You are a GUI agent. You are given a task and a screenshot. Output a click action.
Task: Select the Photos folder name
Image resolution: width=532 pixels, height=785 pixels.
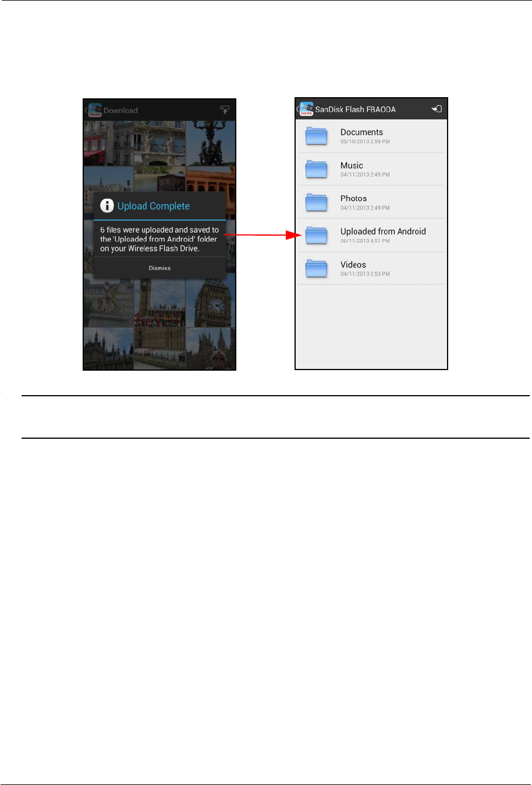click(x=353, y=198)
